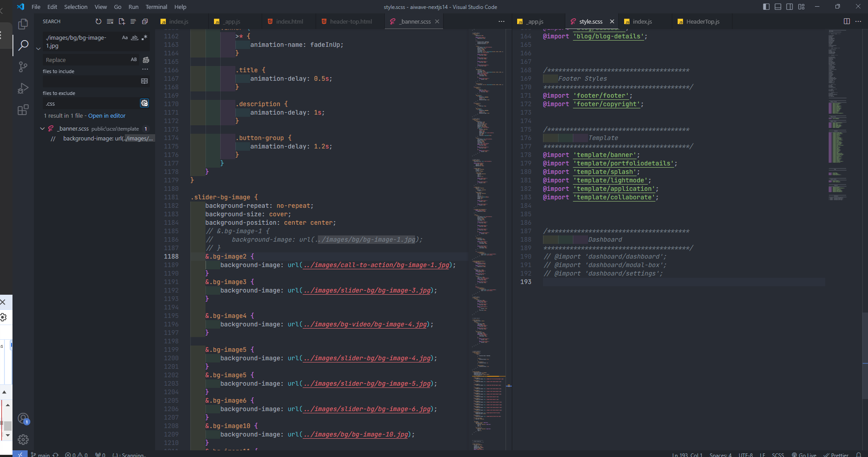Image resolution: width=868 pixels, height=457 pixels.
Task: Click the files to include input
Action: (x=91, y=81)
